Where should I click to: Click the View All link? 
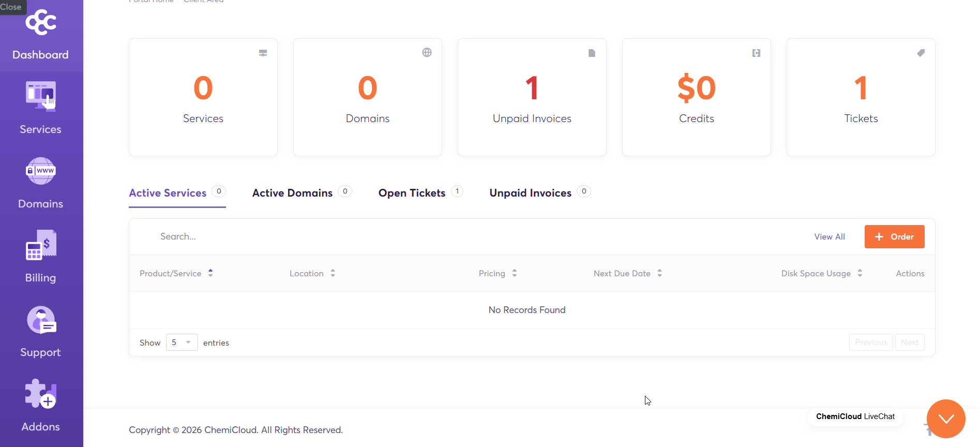coord(830,236)
